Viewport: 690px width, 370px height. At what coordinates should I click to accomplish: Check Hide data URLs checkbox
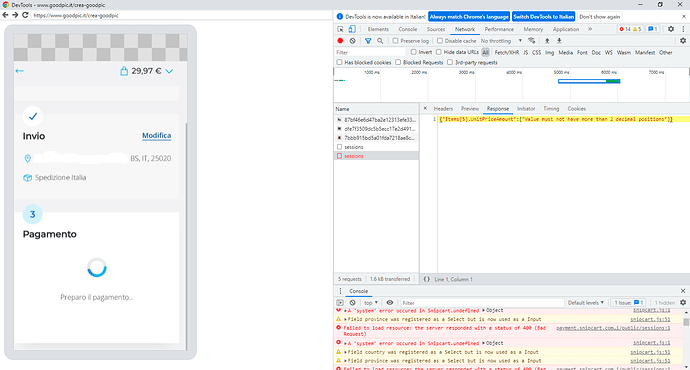(x=438, y=52)
